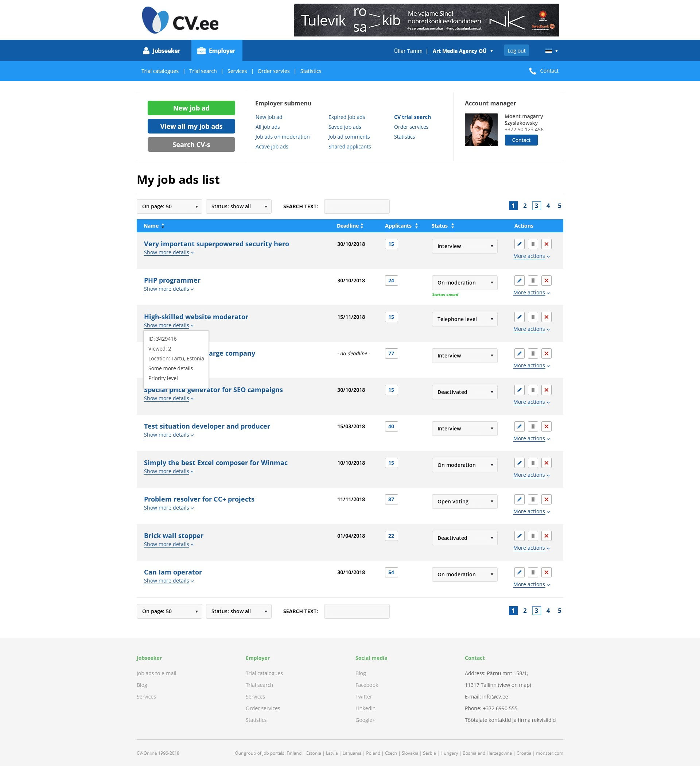700x766 pixels.
Task: Edit the Simply the best Excel composer ad
Action: tap(519, 463)
